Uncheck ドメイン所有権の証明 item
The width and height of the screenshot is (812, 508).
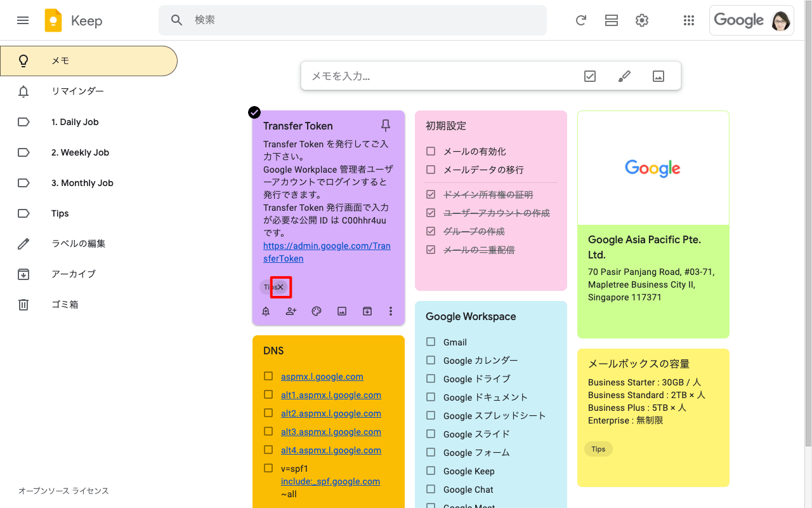coord(431,194)
